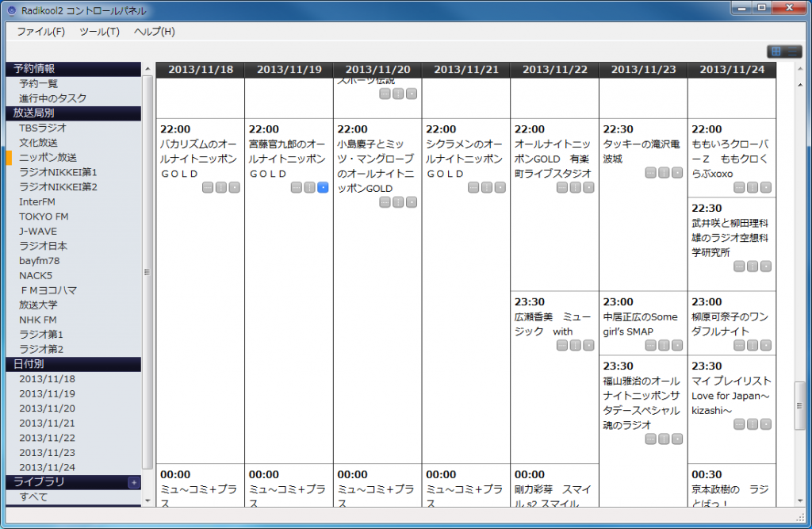Open 進行中のタスク in sidebar

53,98
